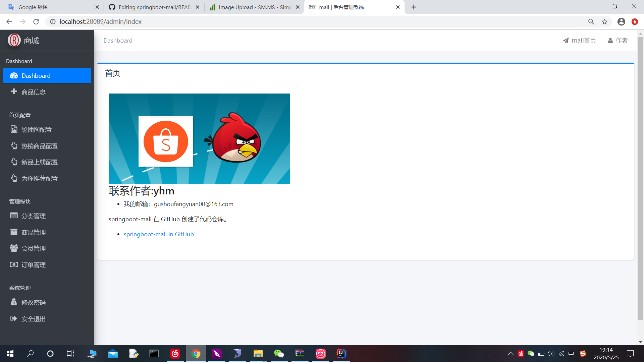The height and width of the screenshot is (362, 644).
Task: Switch to the Google 翻译 tab
Action: tap(33, 7)
